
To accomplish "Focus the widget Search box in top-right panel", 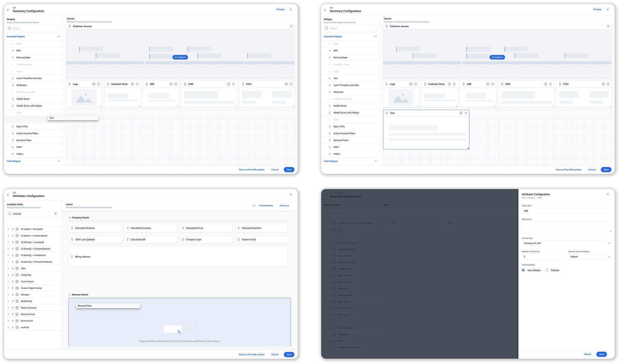I will [350, 28].
